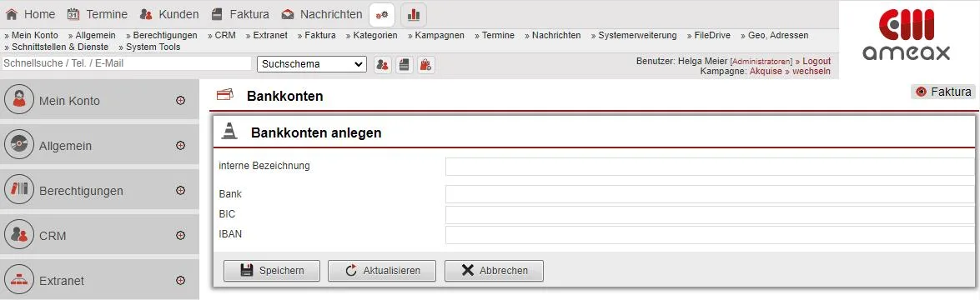Screen dimensions: 980x300
Task: Open the statistics bar chart icon
Action: 413,14
